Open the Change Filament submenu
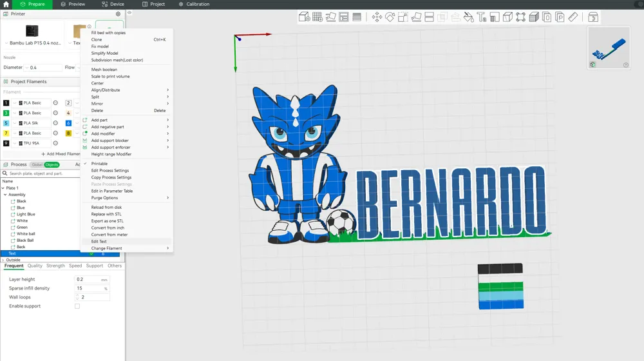The height and width of the screenshot is (361, 644). coord(126,248)
